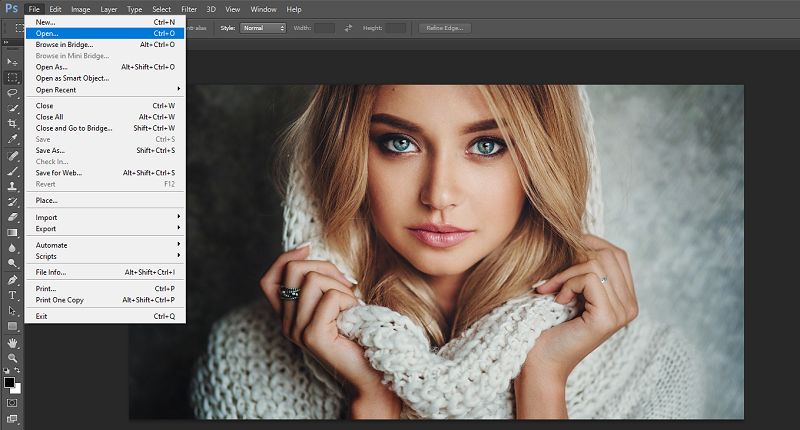Expand the Scripts submenu

[x=105, y=256]
